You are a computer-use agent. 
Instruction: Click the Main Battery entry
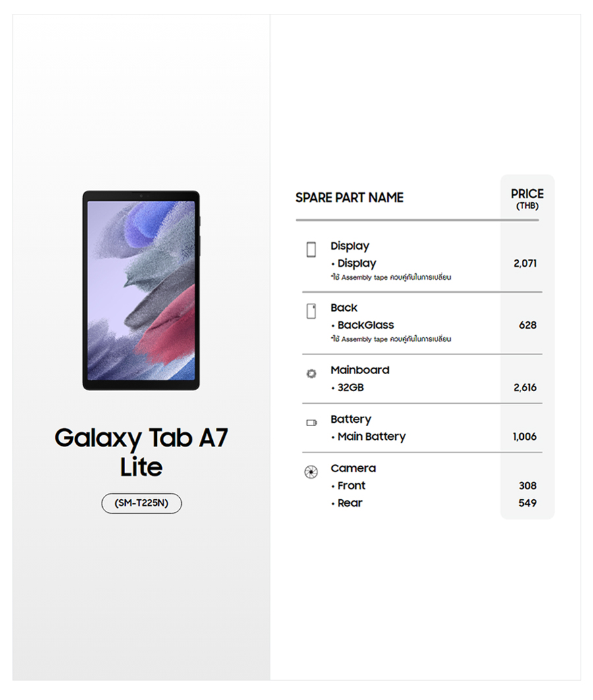371,437
